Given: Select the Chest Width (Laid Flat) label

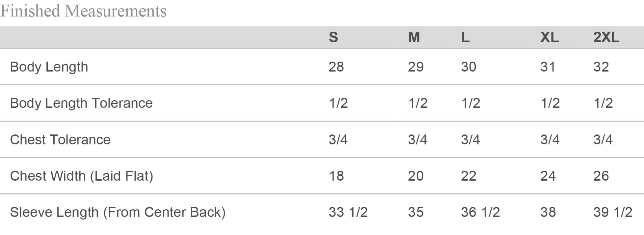Looking at the screenshot, I should 82,176.
